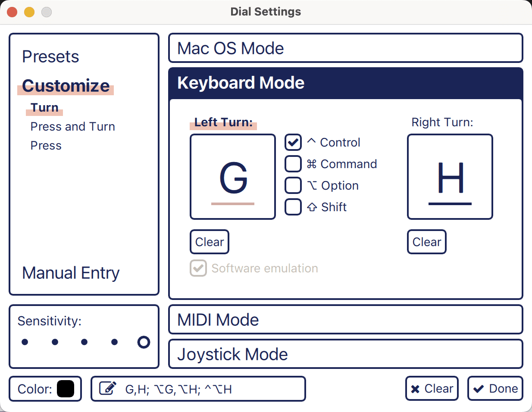Expand the MIDI Mode section
532x412 pixels.
coord(346,319)
